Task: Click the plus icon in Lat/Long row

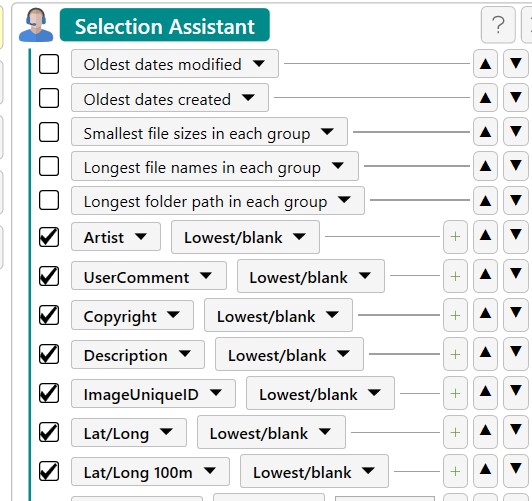Action: click(x=455, y=432)
